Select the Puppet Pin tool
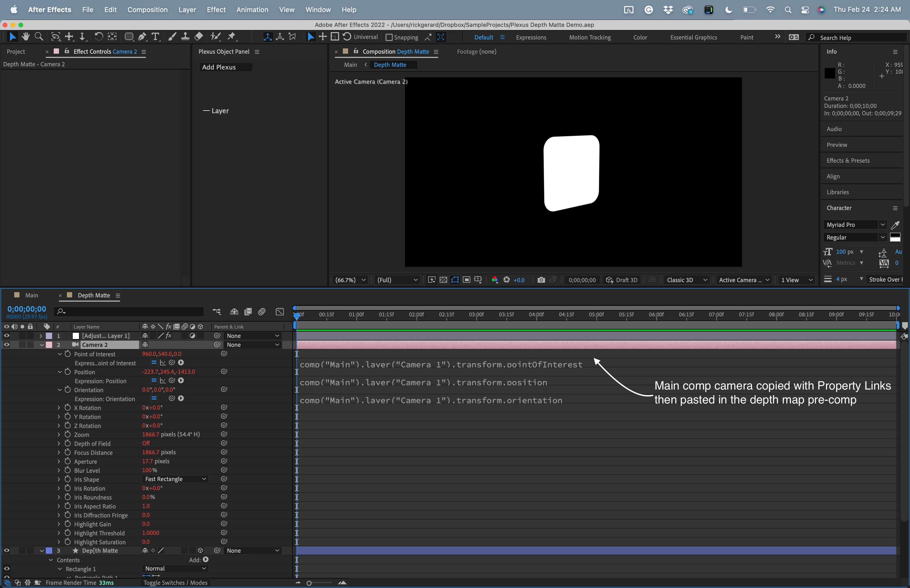The height and width of the screenshot is (588, 910). (231, 37)
